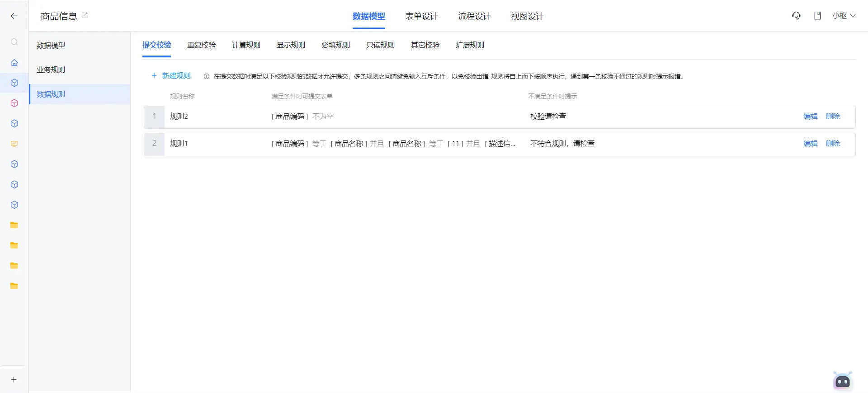Select the 只读规则 sub-tab
Image resolution: width=868 pixels, height=393 pixels.
click(x=380, y=45)
